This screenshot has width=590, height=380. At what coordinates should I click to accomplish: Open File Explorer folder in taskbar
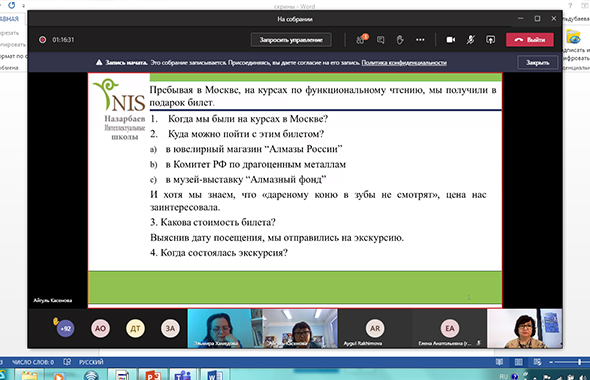(29, 375)
